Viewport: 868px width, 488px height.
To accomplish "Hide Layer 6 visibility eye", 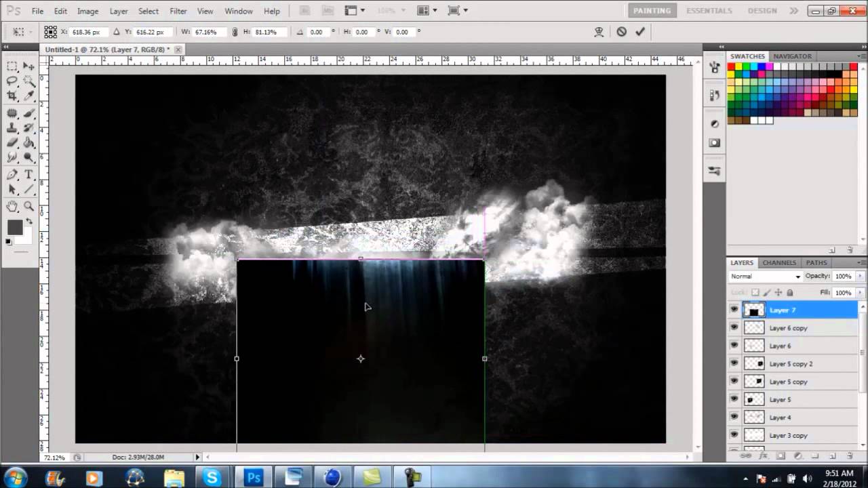I will 734,346.
